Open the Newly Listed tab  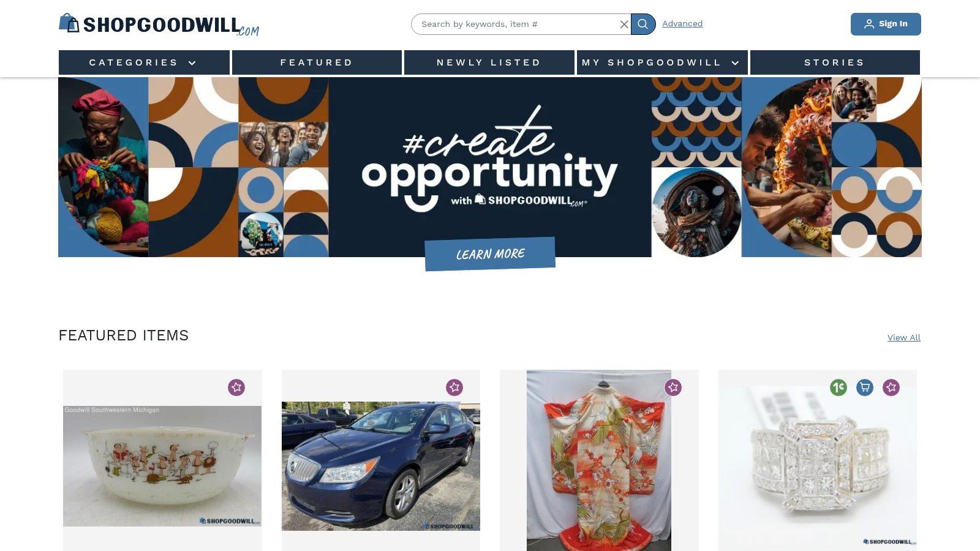(x=489, y=62)
